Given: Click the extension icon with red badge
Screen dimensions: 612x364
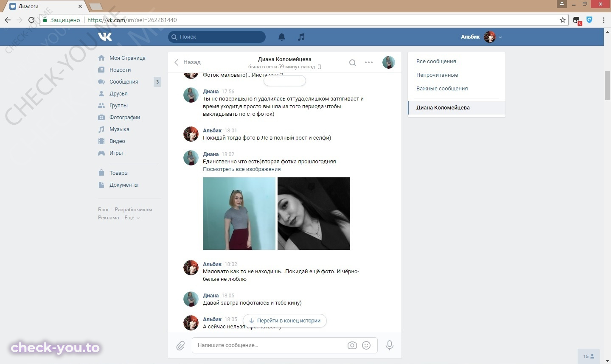Looking at the screenshot, I should [x=577, y=20].
